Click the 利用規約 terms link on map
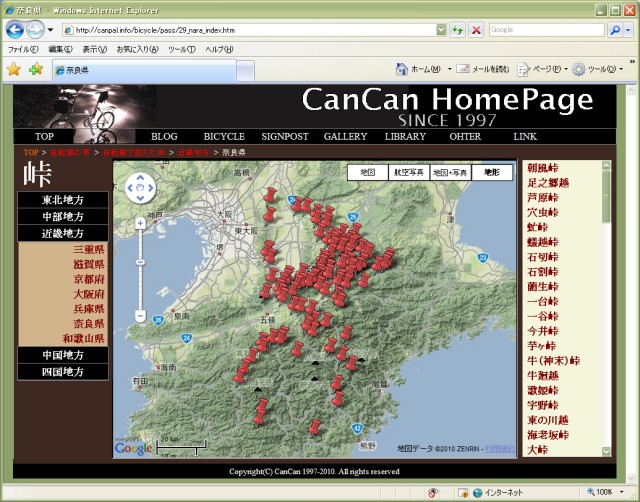Viewport: 640px width, 502px height. pos(500,449)
